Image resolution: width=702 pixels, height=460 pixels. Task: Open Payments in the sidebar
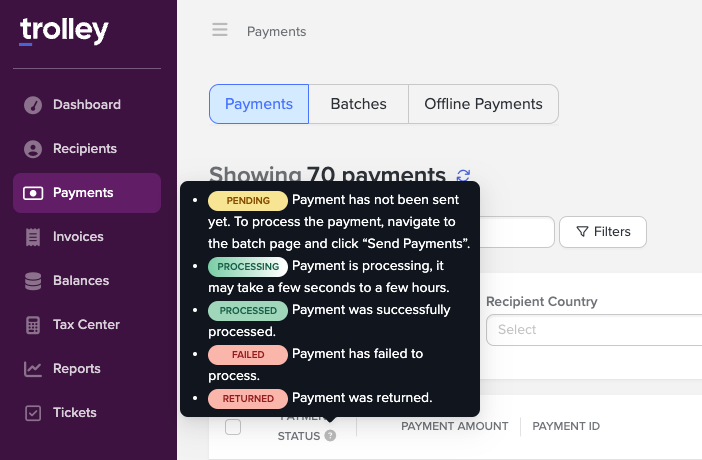(87, 193)
